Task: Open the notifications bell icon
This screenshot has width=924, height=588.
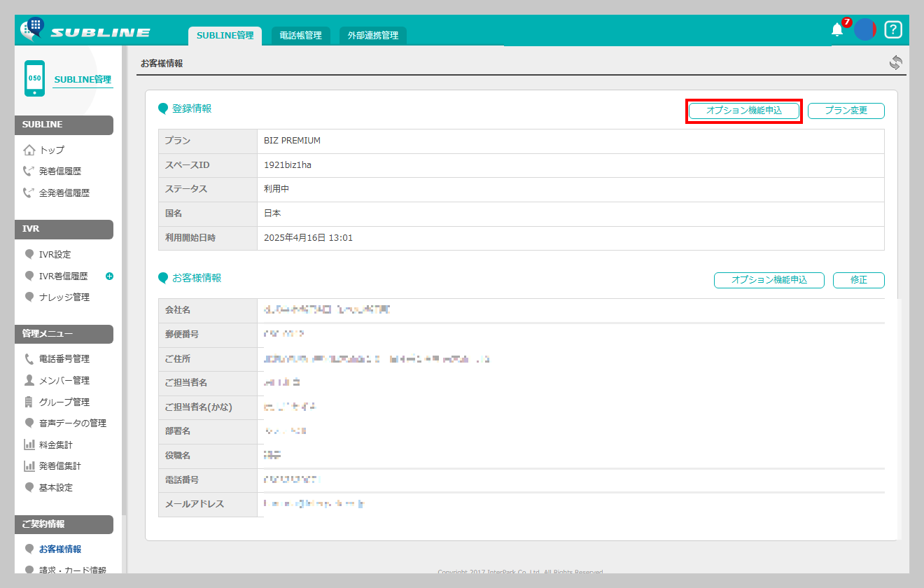Action: coord(837,29)
